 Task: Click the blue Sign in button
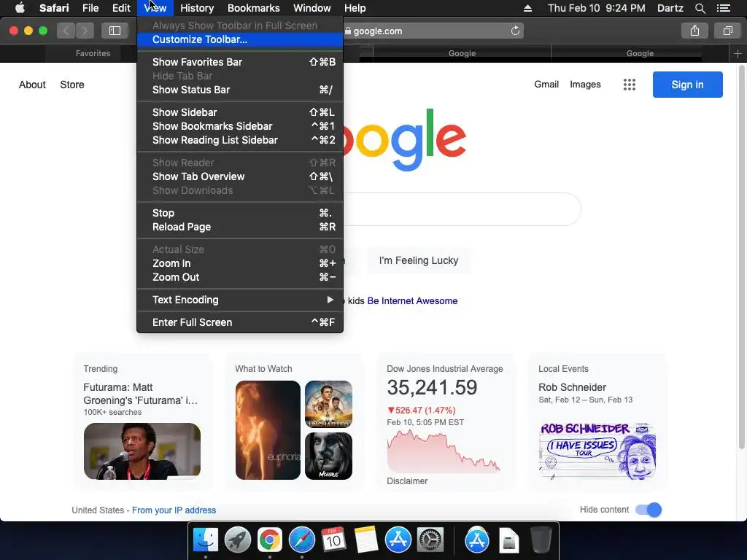point(687,85)
